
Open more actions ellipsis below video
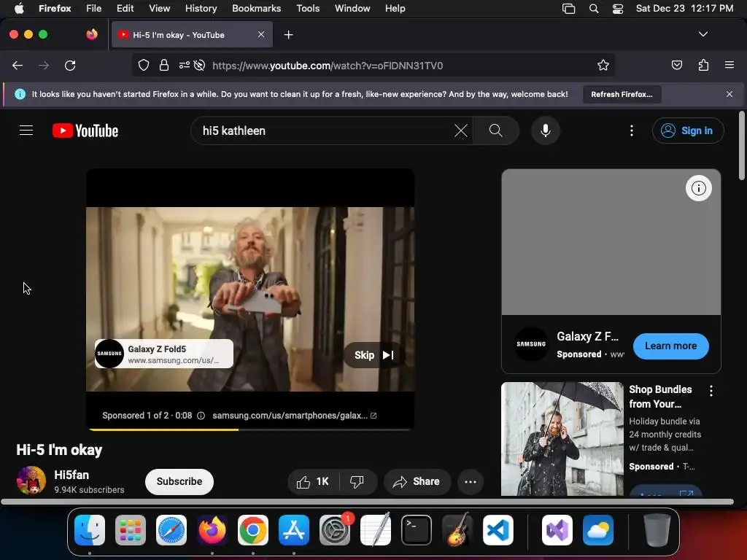point(471,481)
